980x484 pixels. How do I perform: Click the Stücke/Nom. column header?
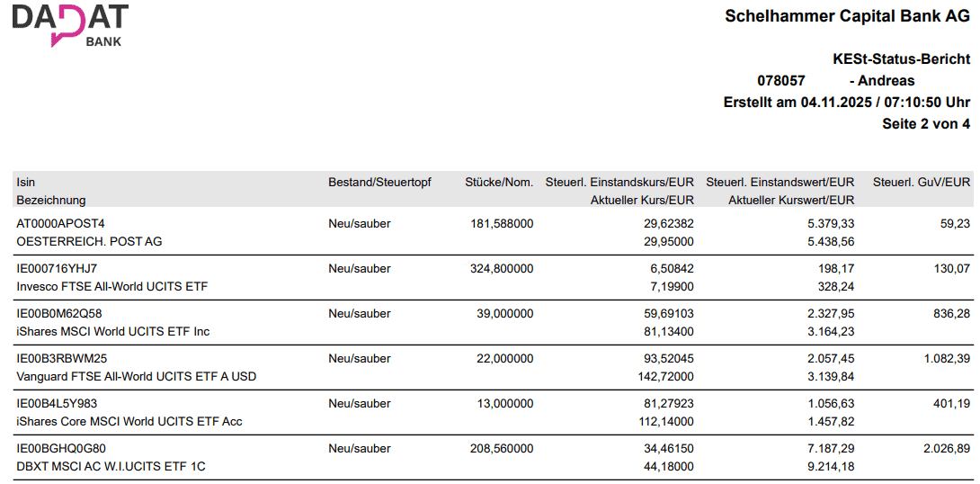tap(499, 183)
